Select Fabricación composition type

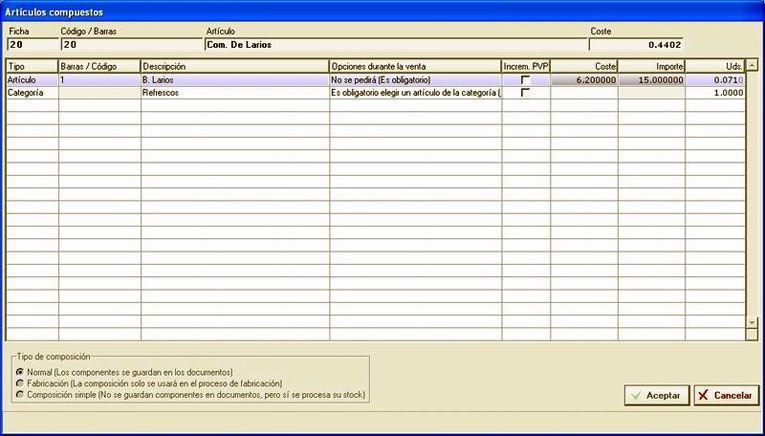point(20,384)
